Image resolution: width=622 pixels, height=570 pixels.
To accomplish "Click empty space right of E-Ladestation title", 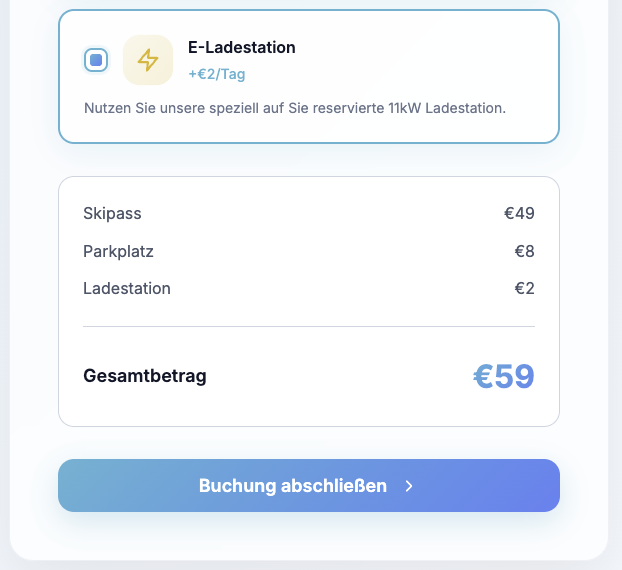I will coord(420,47).
